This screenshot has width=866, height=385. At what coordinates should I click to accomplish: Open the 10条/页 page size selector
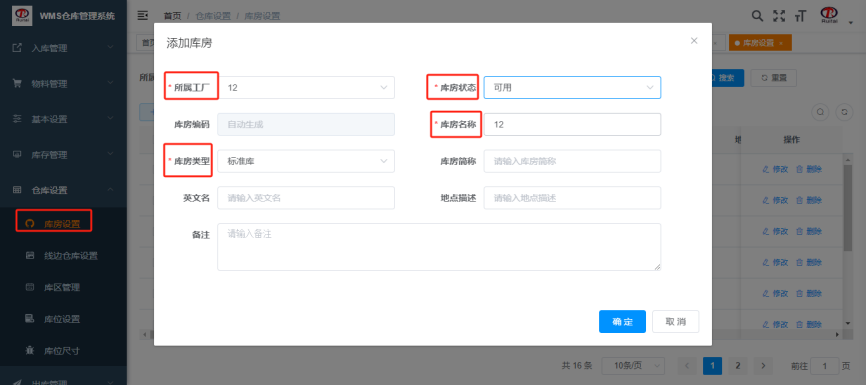point(632,366)
